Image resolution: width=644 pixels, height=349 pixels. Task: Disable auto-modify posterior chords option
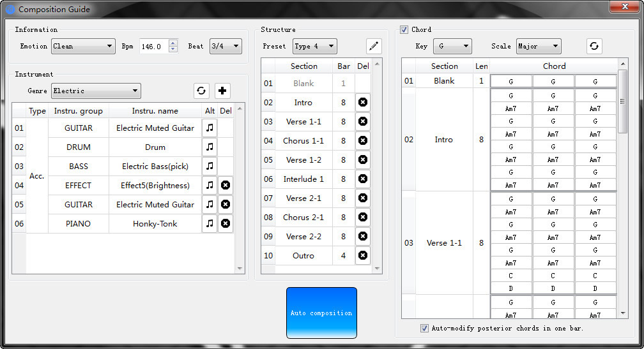[x=424, y=328]
